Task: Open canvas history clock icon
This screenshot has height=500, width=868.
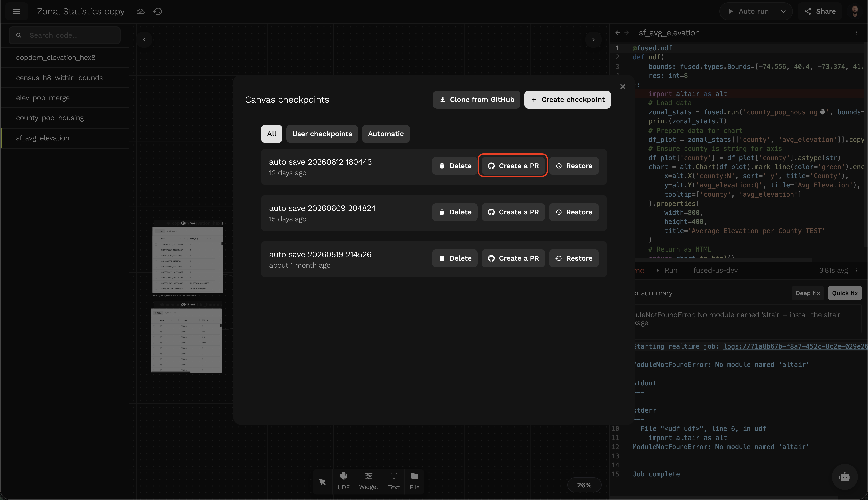Action: [158, 11]
